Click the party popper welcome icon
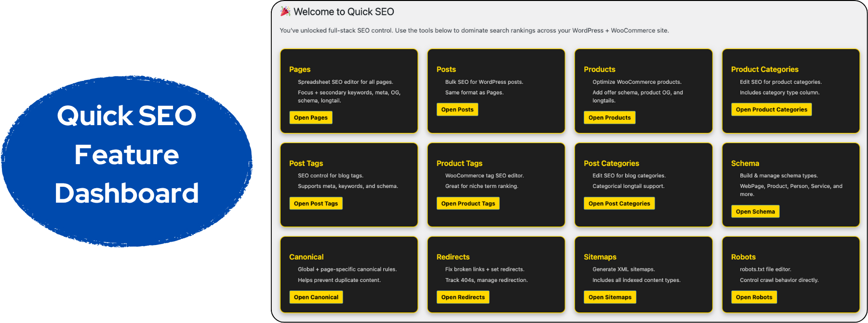Screen dimensions: 868x323 (x=285, y=11)
